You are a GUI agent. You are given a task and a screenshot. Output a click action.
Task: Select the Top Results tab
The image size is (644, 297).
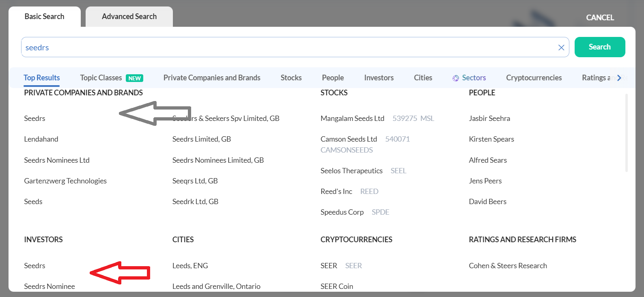42,77
